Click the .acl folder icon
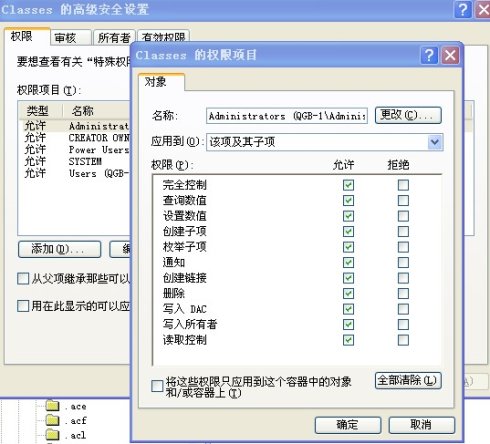 (53, 435)
